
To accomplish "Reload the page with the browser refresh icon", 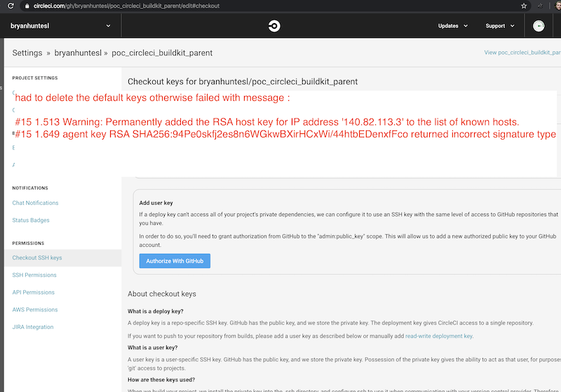I will tap(11, 6).
